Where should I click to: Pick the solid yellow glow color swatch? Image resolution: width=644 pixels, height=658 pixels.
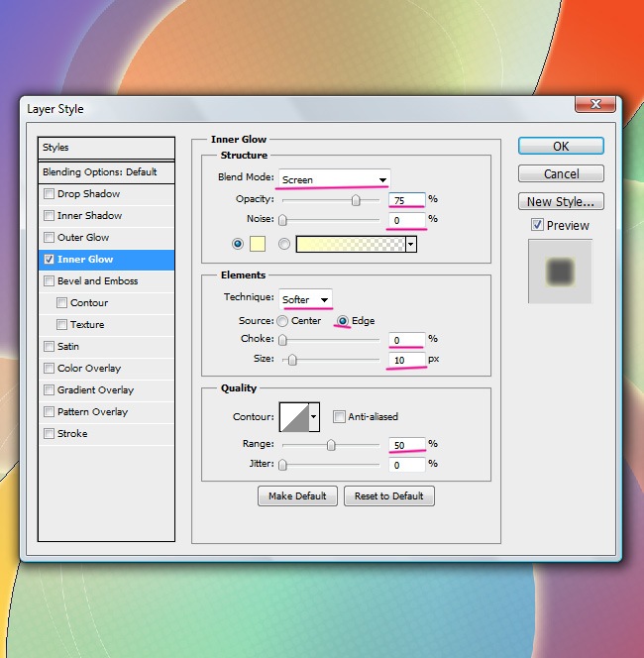coord(259,244)
